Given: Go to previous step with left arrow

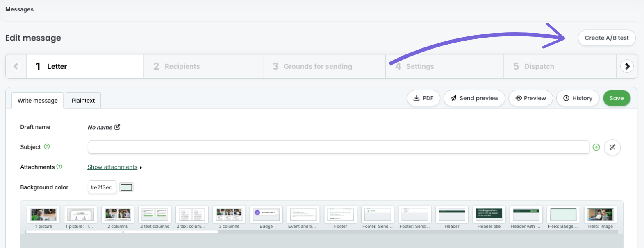Looking at the screenshot, I should coord(16,66).
